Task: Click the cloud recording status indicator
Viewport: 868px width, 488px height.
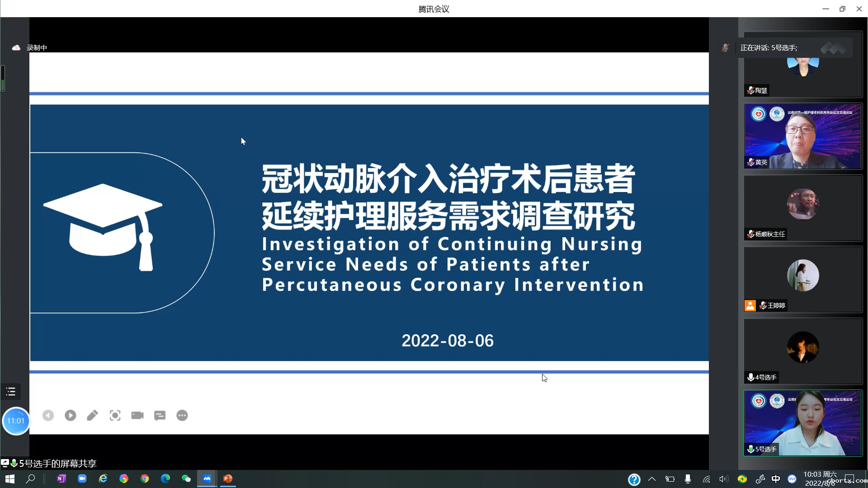Action: click(17, 47)
